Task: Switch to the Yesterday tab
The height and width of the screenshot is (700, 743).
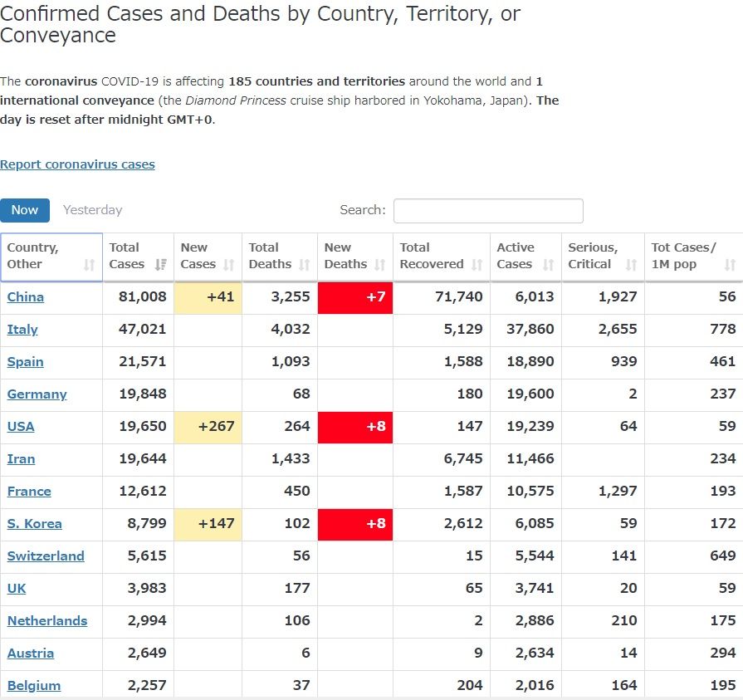Action: pos(93,210)
